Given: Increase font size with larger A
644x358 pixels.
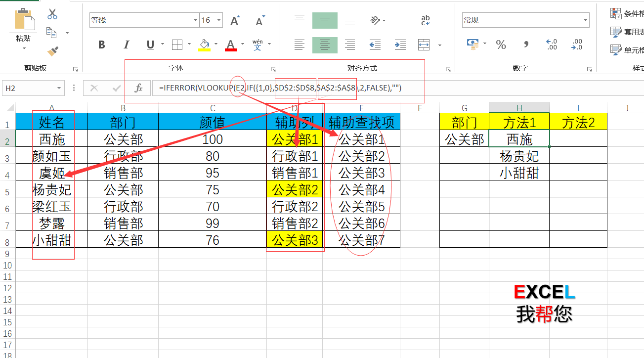Looking at the screenshot, I should (x=235, y=21).
